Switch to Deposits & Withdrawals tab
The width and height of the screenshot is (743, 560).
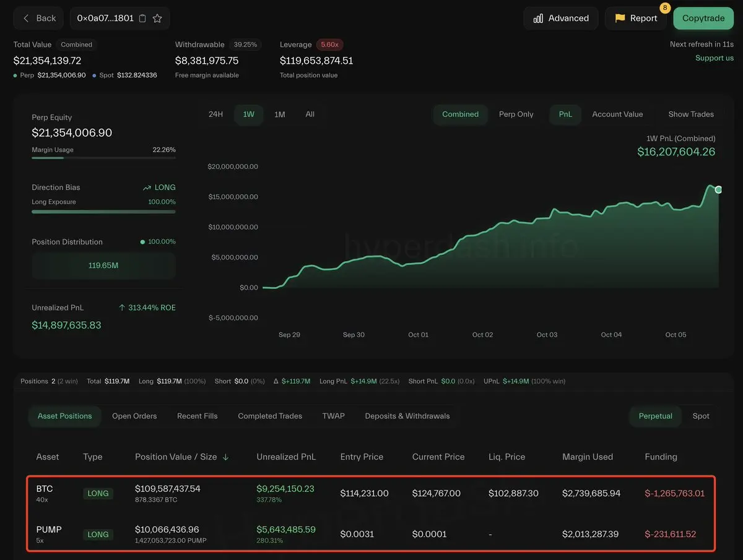click(407, 416)
